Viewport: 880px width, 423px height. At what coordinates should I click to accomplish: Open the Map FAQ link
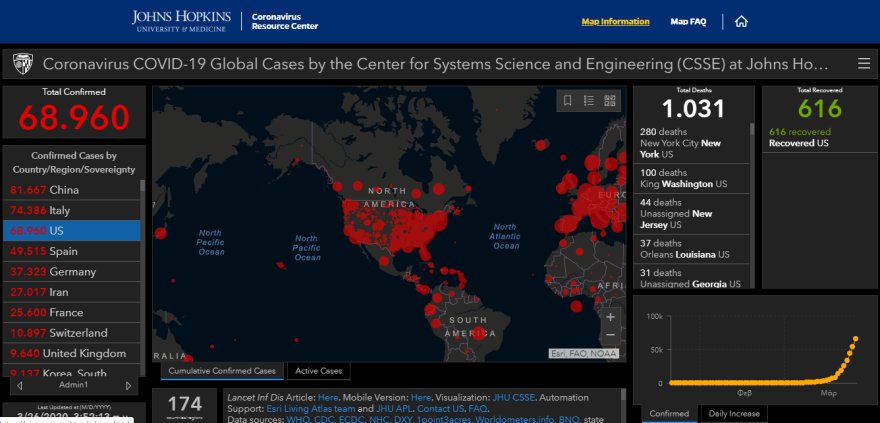[x=689, y=21]
